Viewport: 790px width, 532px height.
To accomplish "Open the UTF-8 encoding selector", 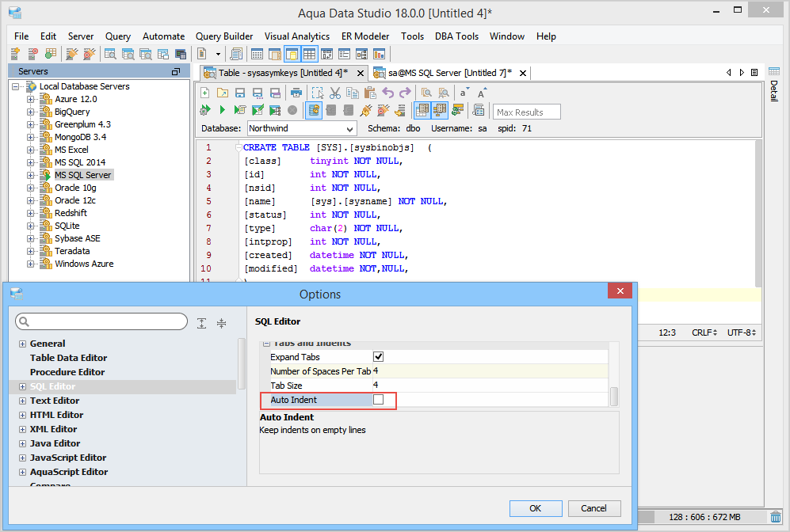I will pos(741,332).
